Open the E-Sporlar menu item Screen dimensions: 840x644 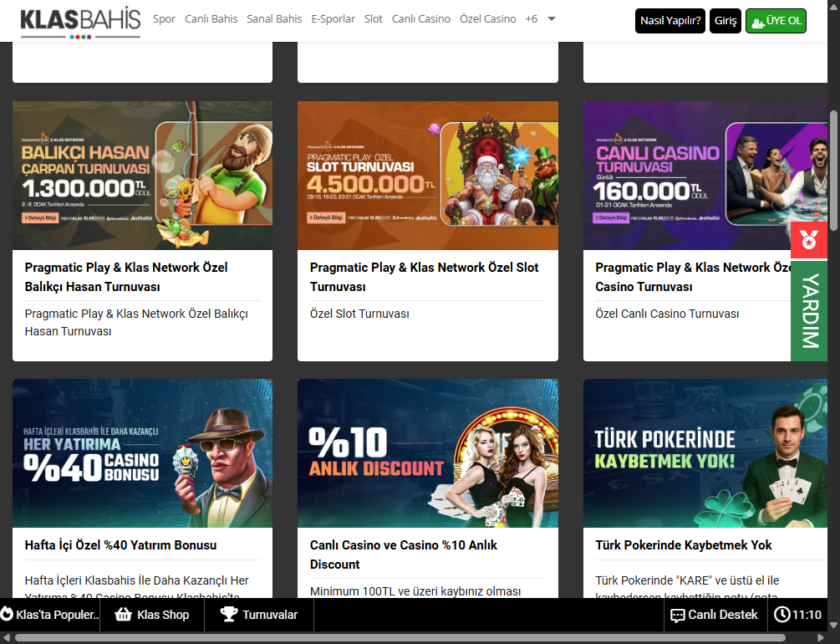click(333, 18)
